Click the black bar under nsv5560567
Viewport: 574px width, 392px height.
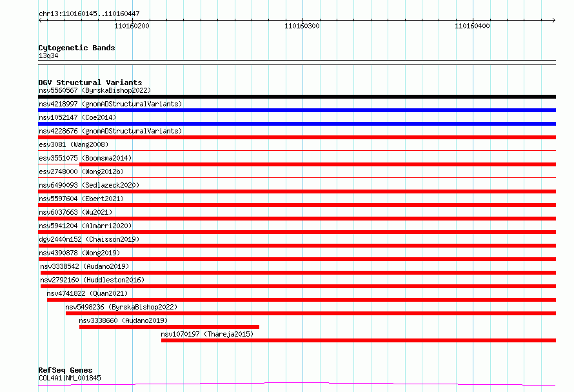pos(297,97)
